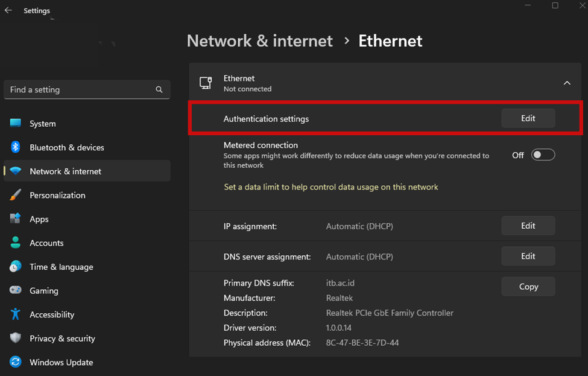Select the Personalization paintbrush icon

[x=16, y=195]
